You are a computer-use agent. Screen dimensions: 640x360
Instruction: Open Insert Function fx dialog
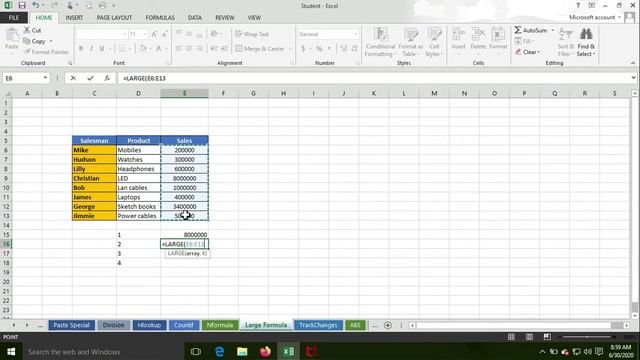click(107, 78)
